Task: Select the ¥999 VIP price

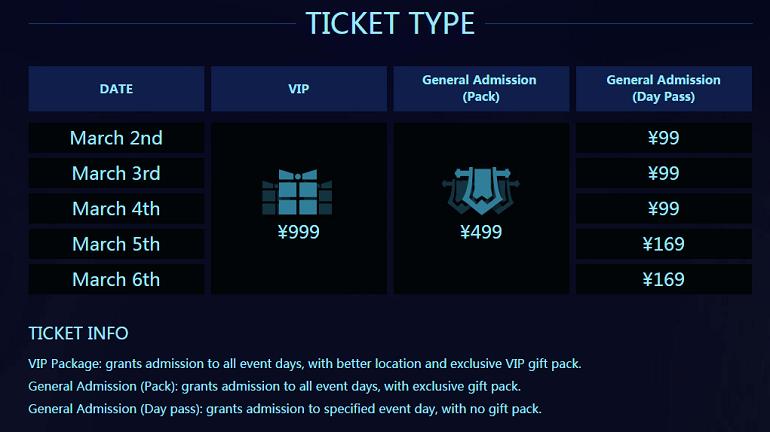Action: pos(299,232)
